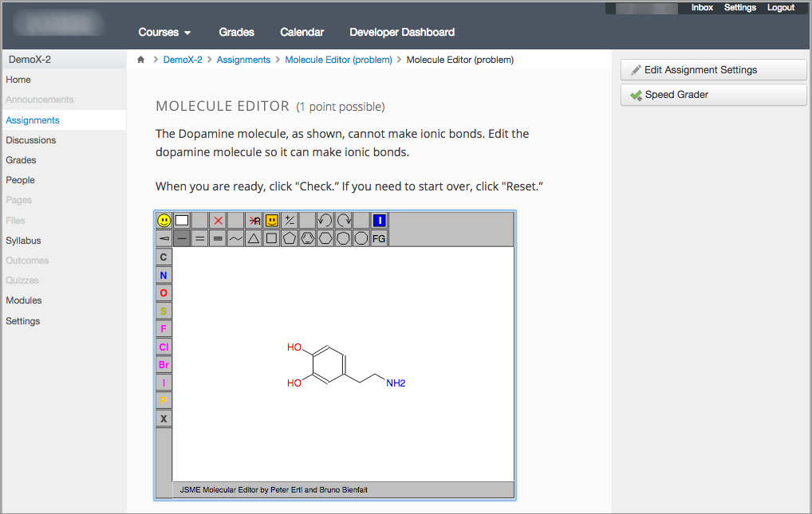Open the Courses dropdown
The width and height of the screenshot is (812, 514).
[164, 32]
